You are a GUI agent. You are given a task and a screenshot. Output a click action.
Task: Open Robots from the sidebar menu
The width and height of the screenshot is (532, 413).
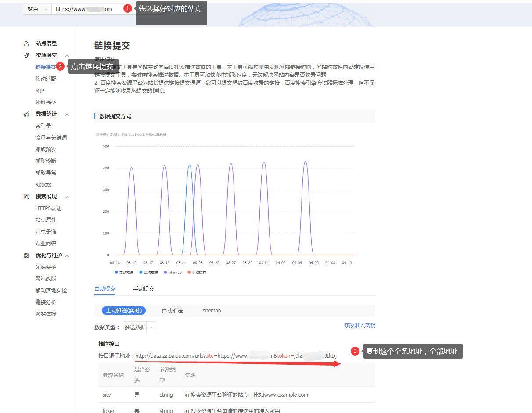tap(43, 184)
